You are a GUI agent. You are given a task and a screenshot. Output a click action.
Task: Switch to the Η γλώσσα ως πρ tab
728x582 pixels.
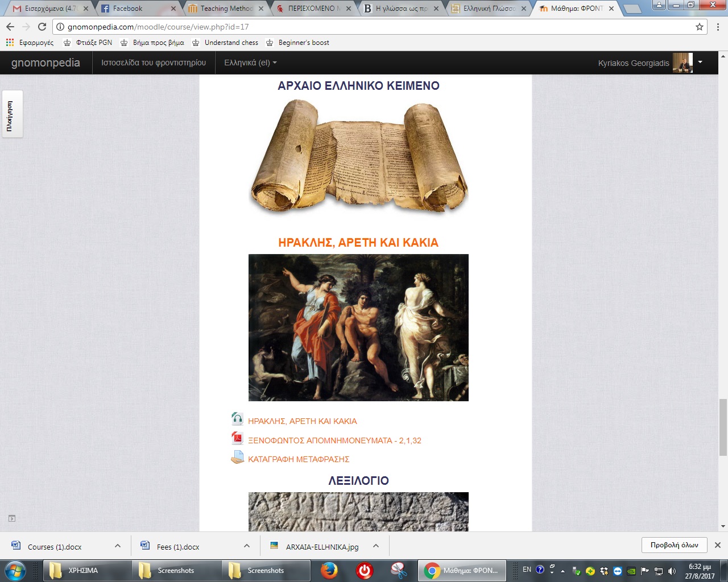pyautogui.click(x=401, y=9)
